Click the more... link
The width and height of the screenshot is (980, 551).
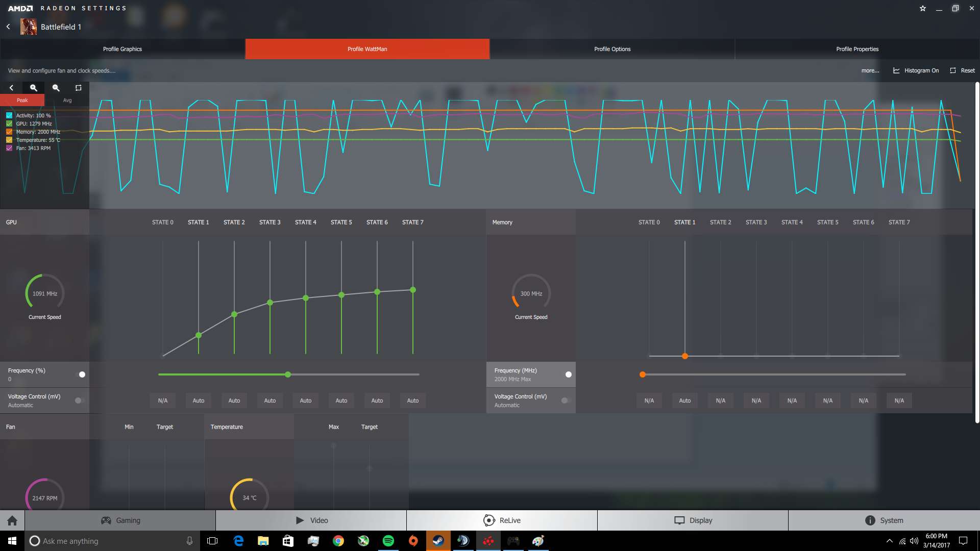[x=870, y=70]
